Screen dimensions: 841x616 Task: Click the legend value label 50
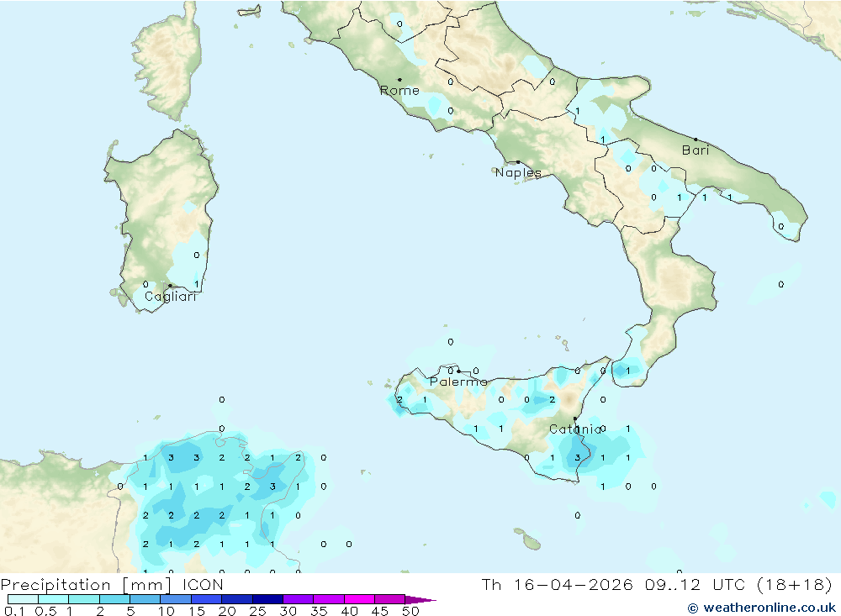(x=411, y=611)
